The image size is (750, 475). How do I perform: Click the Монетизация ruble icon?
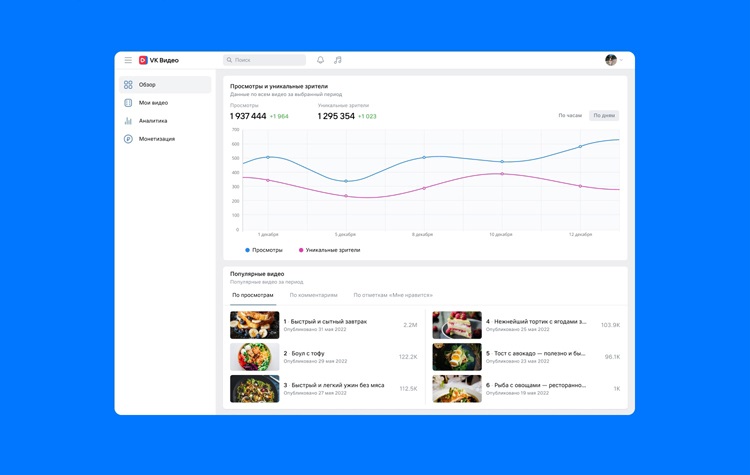128,139
